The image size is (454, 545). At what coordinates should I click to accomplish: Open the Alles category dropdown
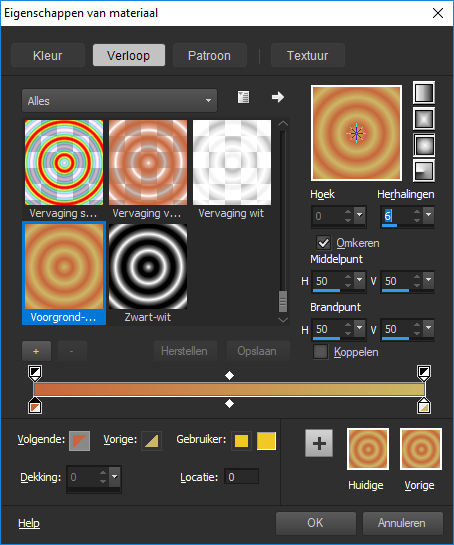click(119, 101)
